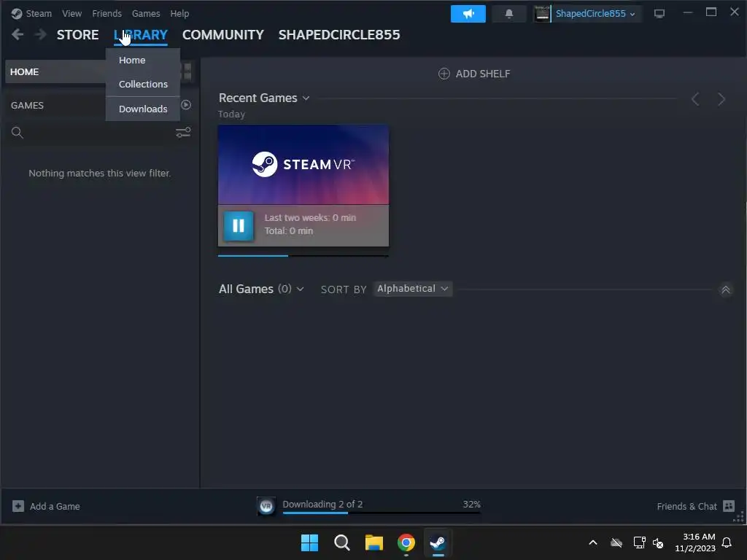
Task: Click the ShapedCircle855 avatar picture
Action: [x=542, y=14]
